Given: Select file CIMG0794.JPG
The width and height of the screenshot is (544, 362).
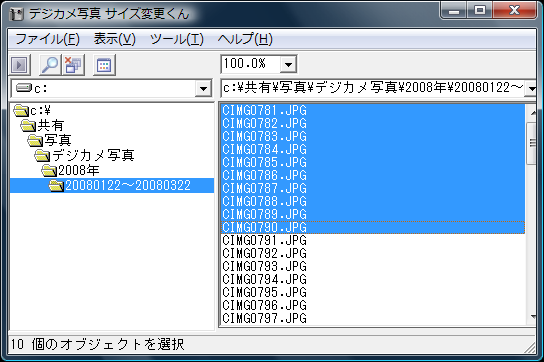Looking at the screenshot, I should (x=373, y=279).
